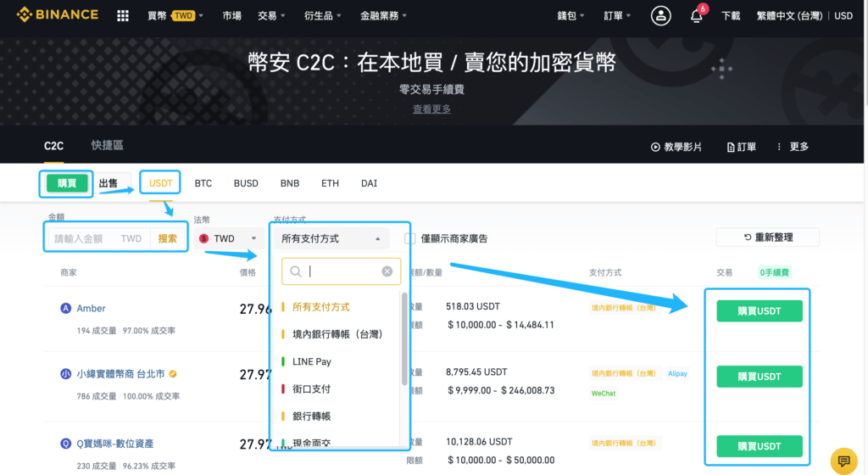Click the magnifier icon in payment search
Image resolution: width=868 pixels, height=475 pixels.
coord(296,271)
